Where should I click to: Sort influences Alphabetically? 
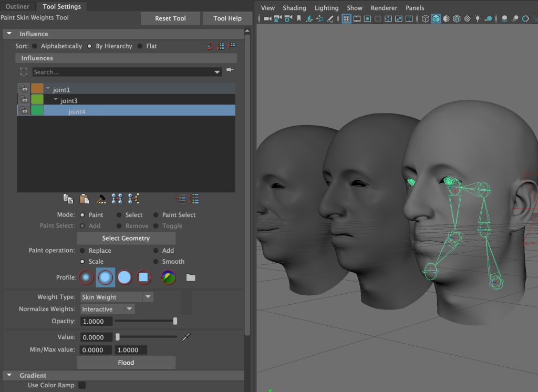pyautogui.click(x=35, y=46)
